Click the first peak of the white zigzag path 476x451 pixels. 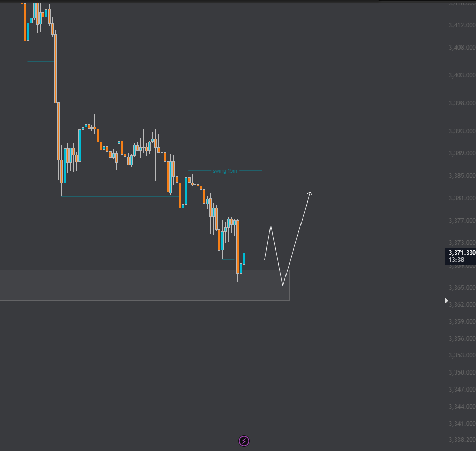click(x=271, y=226)
